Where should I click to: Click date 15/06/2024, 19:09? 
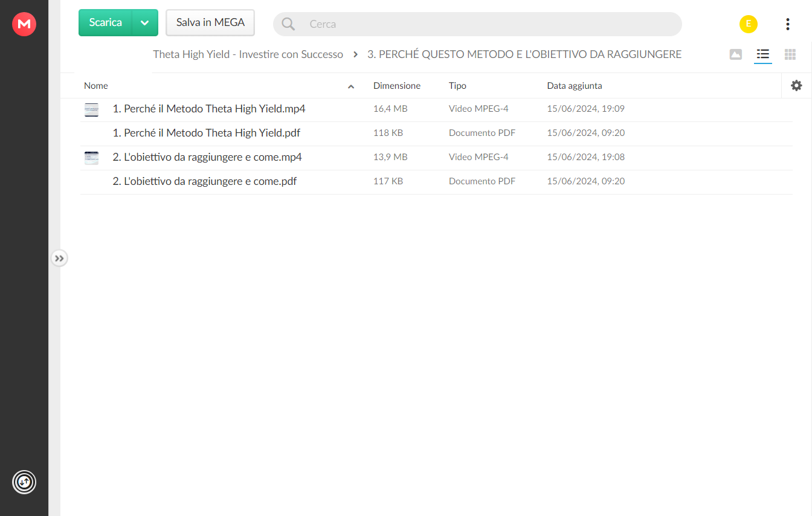pos(586,109)
